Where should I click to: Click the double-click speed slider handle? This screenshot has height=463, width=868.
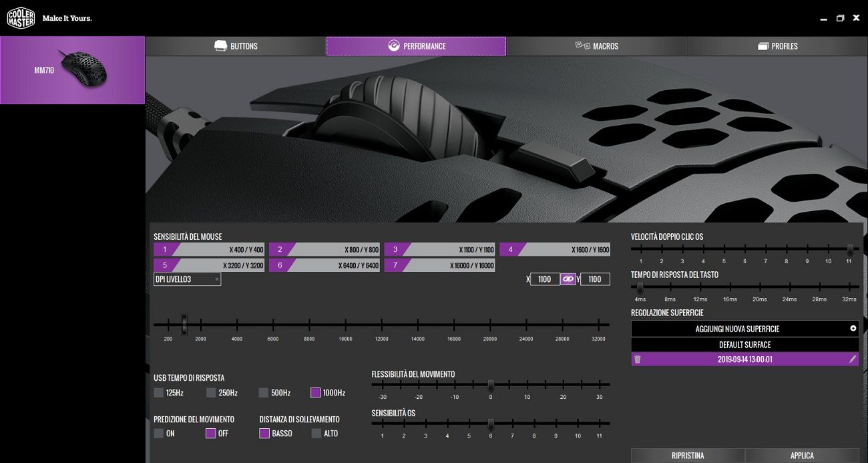coord(850,249)
